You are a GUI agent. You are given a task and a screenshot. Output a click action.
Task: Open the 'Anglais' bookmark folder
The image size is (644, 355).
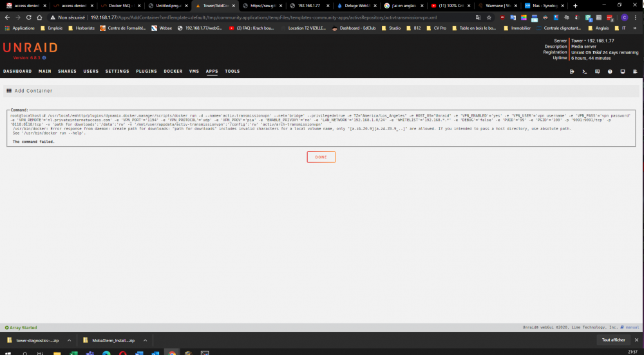(598, 28)
